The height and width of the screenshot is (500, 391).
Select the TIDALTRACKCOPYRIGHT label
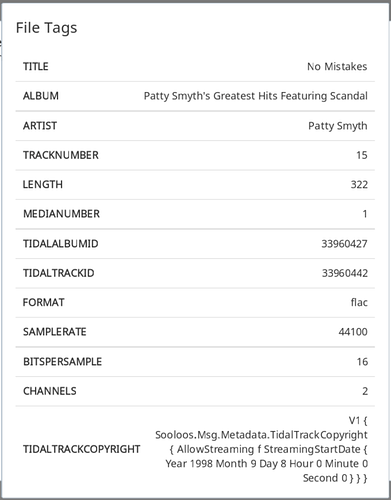pos(81,449)
